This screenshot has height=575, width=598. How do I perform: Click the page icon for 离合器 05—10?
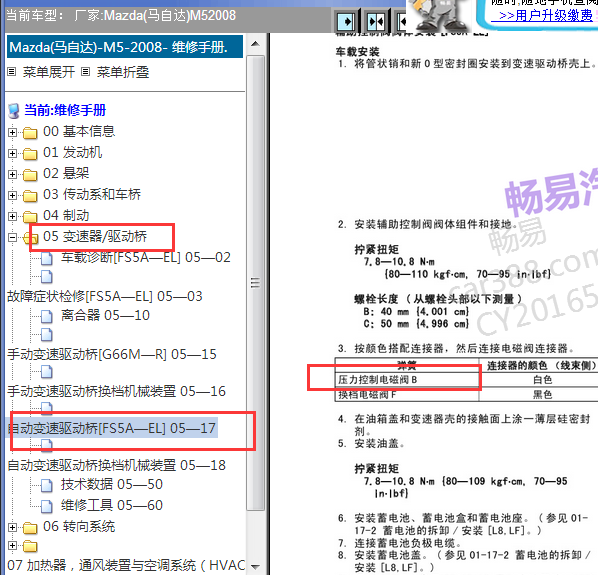[x=47, y=316]
